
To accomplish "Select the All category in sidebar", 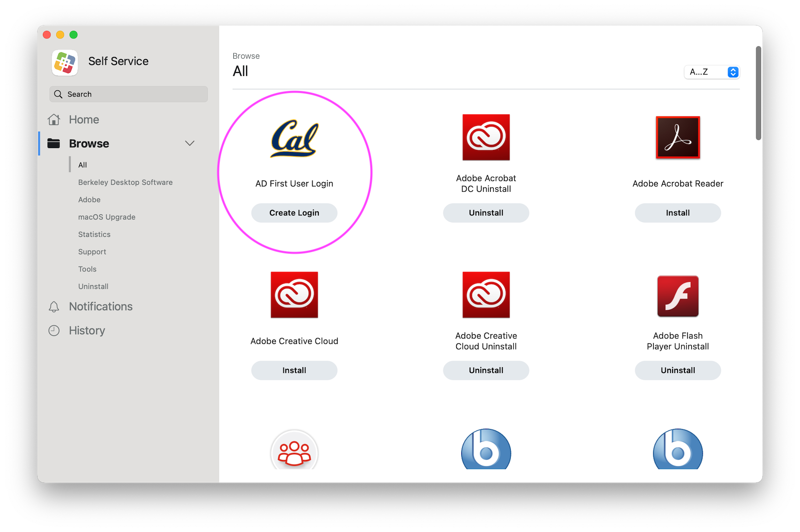I will click(82, 165).
